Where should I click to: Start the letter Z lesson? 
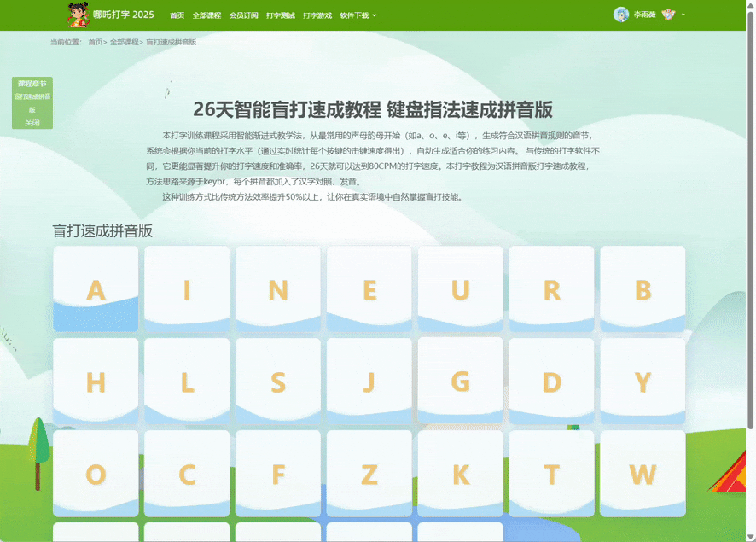[369, 474]
